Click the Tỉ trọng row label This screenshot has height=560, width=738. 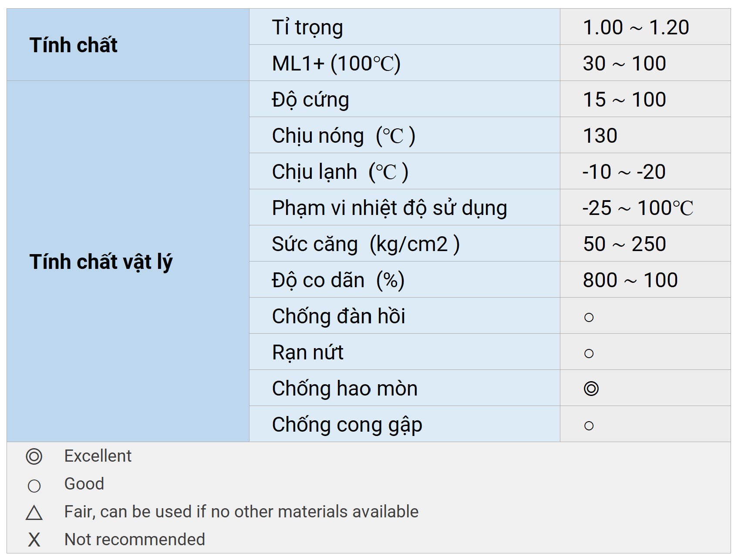tap(307, 27)
